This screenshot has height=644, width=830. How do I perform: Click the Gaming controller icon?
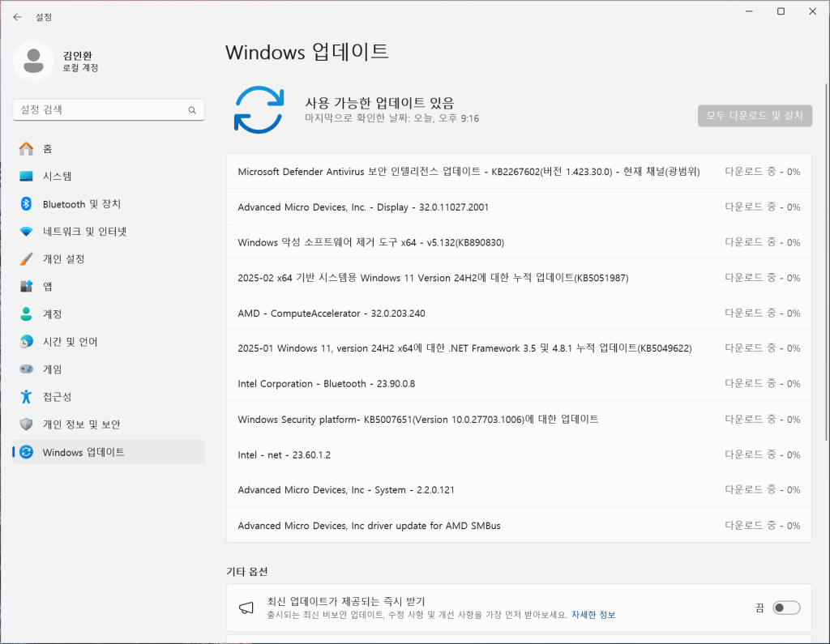click(x=26, y=369)
